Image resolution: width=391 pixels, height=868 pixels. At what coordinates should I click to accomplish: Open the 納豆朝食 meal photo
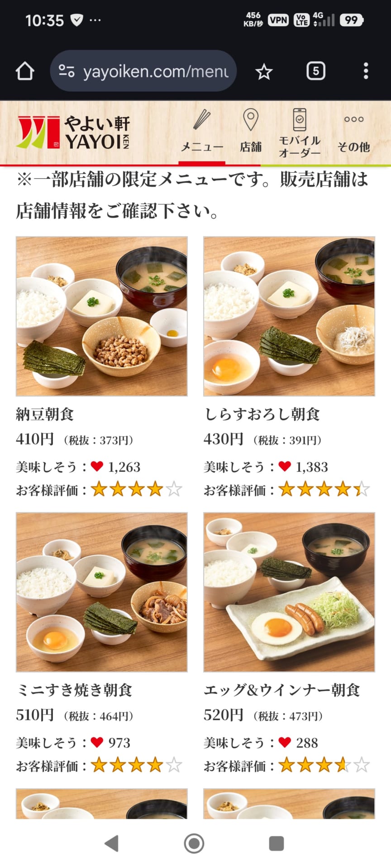click(x=102, y=316)
